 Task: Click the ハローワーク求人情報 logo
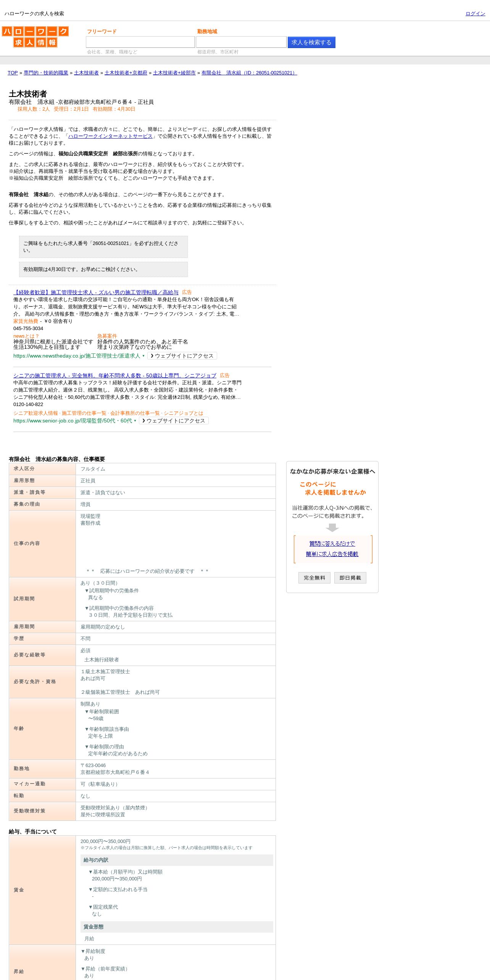click(x=35, y=37)
